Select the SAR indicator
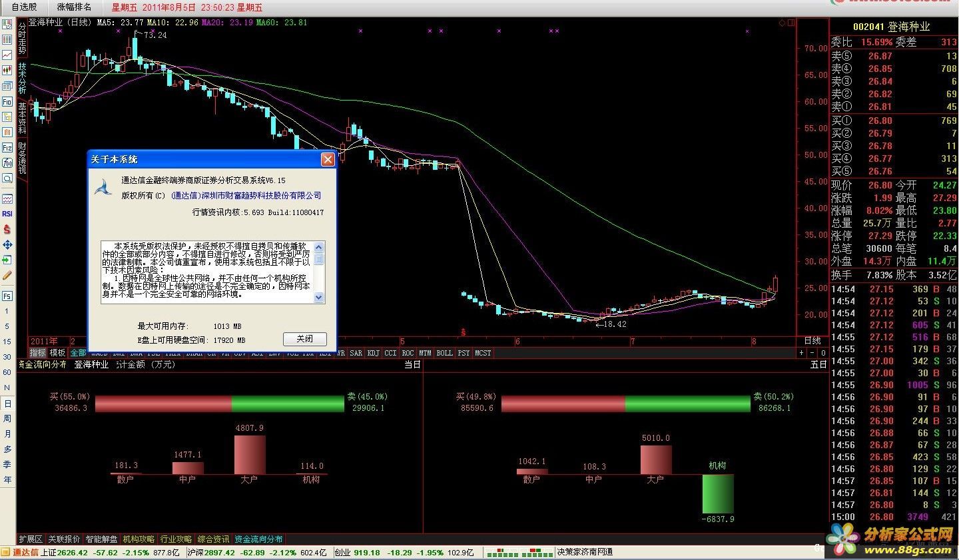The image size is (959, 560). (x=356, y=353)
